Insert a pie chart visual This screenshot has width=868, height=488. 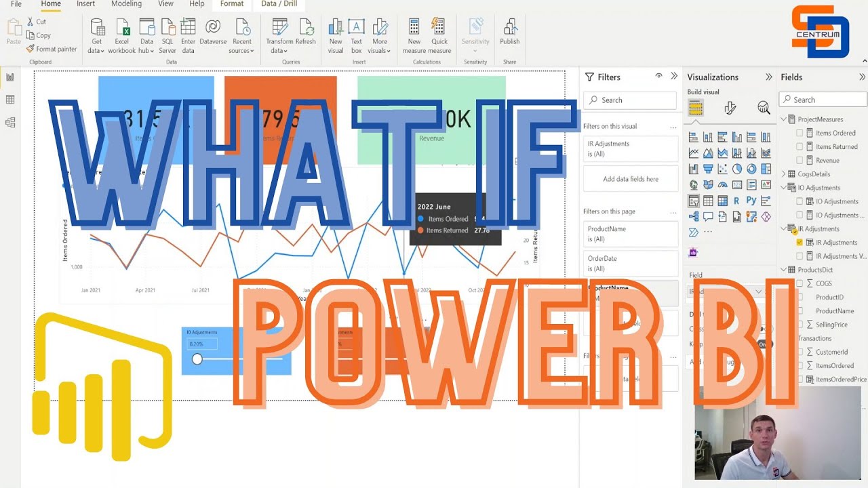[x=737, y=169]
